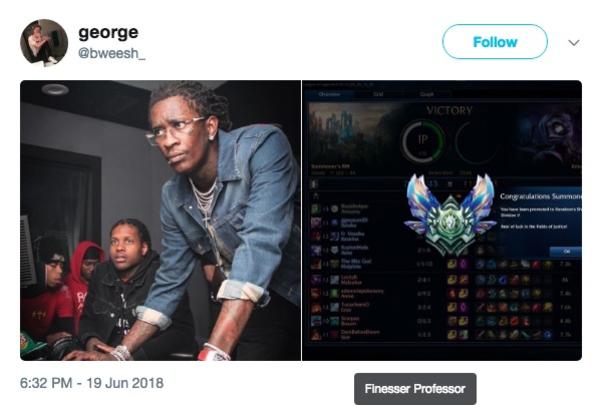Click the top player's champion icon in scoreboard
The height and width of the screenshot is (405, 600).
point(316,209)
